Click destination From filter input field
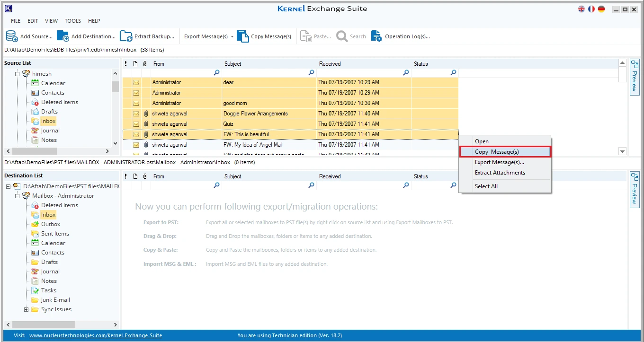The width and height of the screenshot is (644, 342). (182, 185)
